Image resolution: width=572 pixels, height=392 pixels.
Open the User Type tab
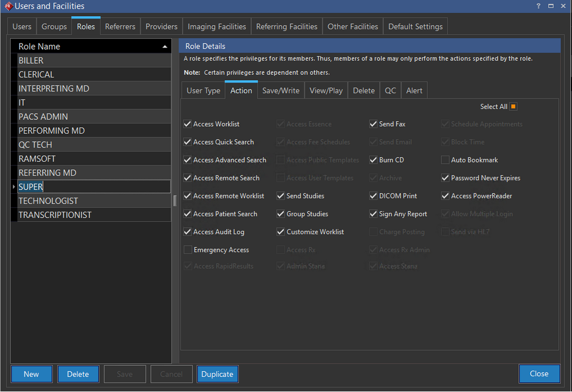[203, 90]
